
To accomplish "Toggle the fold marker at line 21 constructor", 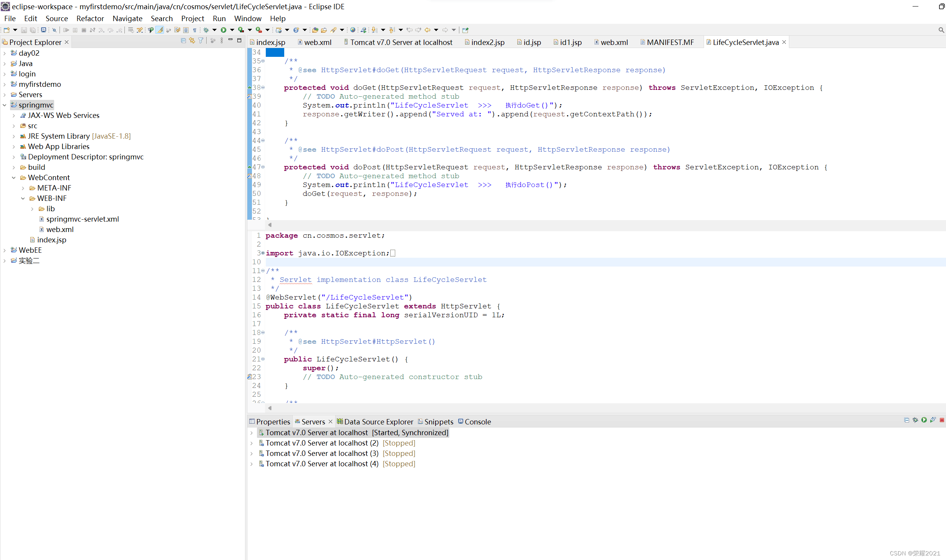I will point(263,359).
